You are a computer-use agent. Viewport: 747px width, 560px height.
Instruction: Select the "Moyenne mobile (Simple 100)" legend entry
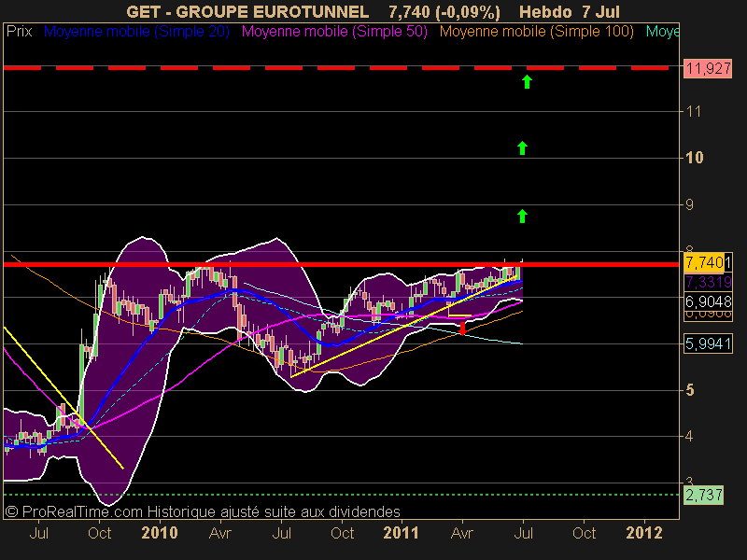click(x=536, y=32)
